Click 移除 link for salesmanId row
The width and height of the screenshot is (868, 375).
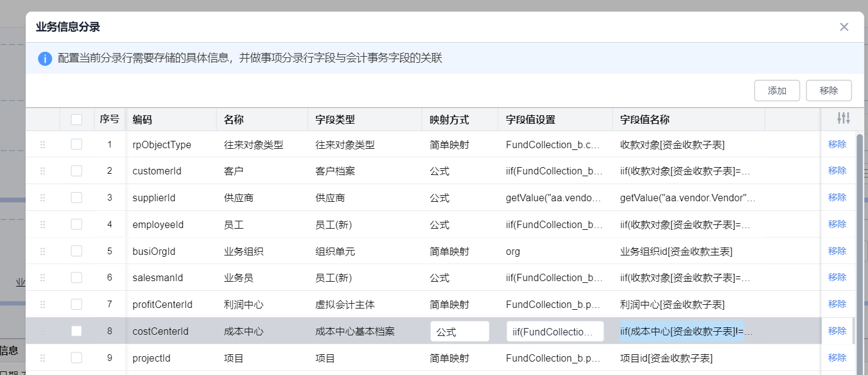(837, 277)
